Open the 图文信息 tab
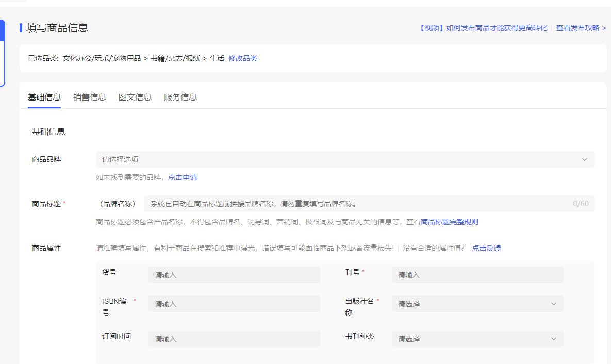The height and width of the screenshot is (364, 611). coord(135,97)
